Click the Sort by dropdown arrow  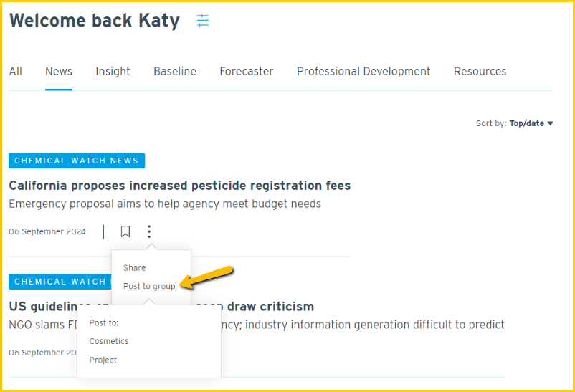click(x=550, y=123)
